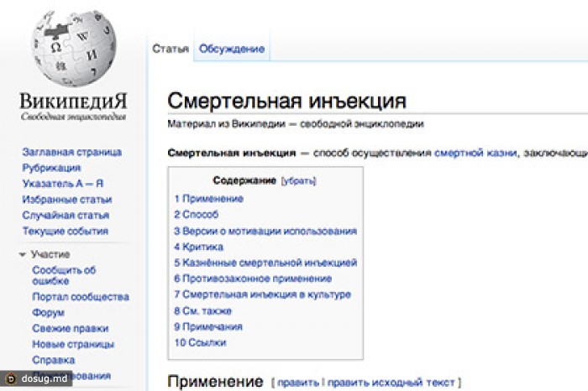
Task: Click править next to Применение heading
Action: [x=298, y=383]
